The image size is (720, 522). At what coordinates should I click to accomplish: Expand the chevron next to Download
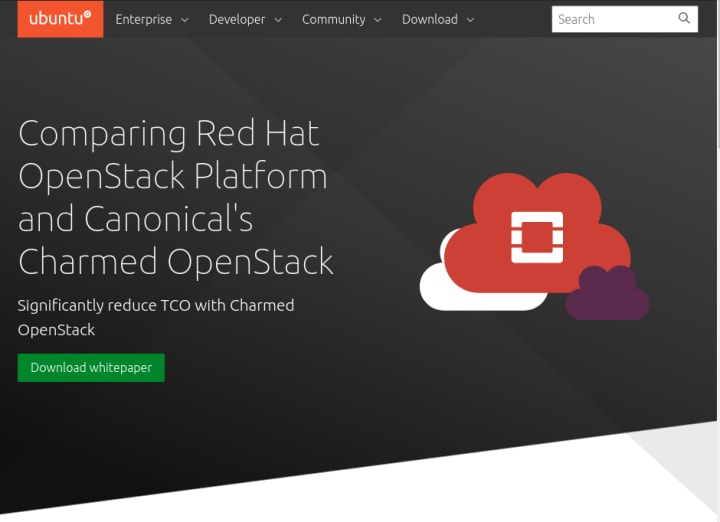pyautogui.click(x=470, y=20)
